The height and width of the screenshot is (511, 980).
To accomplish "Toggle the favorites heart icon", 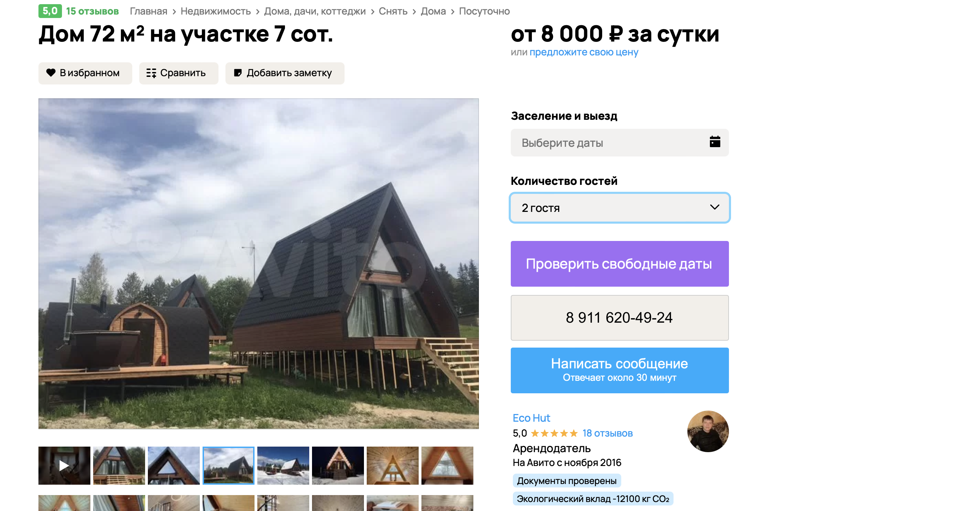I will click(x=51, y=73).
